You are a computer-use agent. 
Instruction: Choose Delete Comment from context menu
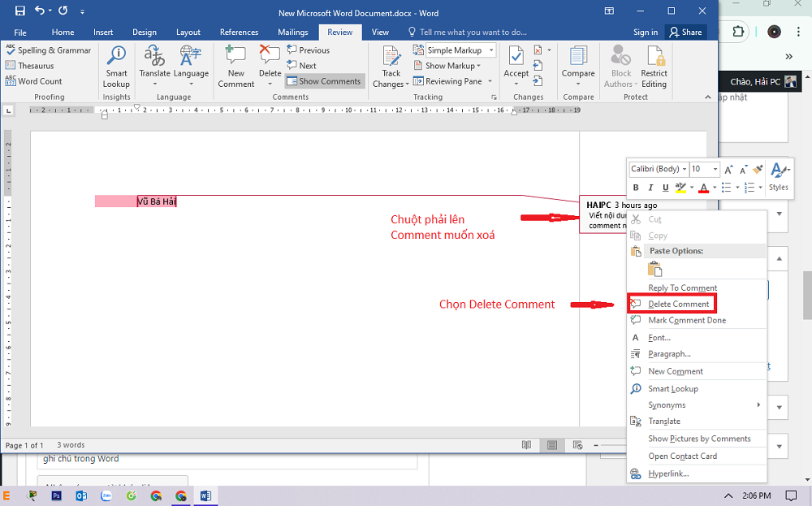(x=678, y=304)
